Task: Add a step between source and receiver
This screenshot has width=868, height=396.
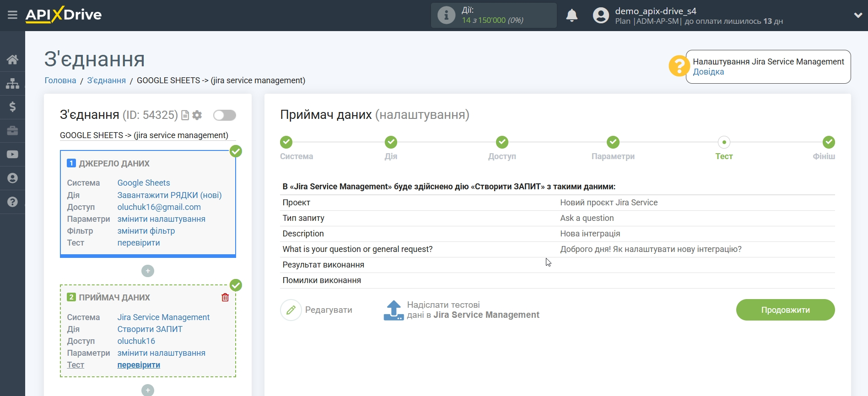Action: point(148,271)
